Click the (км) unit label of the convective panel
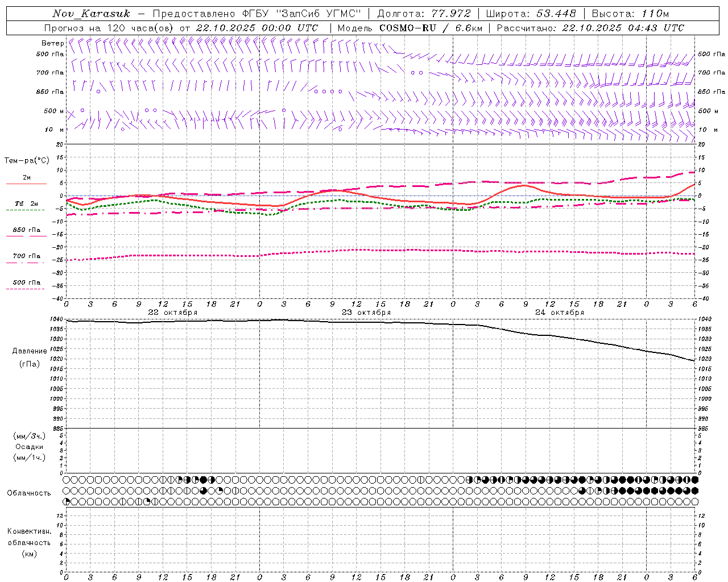728x582 pixels. coord(30,554)
